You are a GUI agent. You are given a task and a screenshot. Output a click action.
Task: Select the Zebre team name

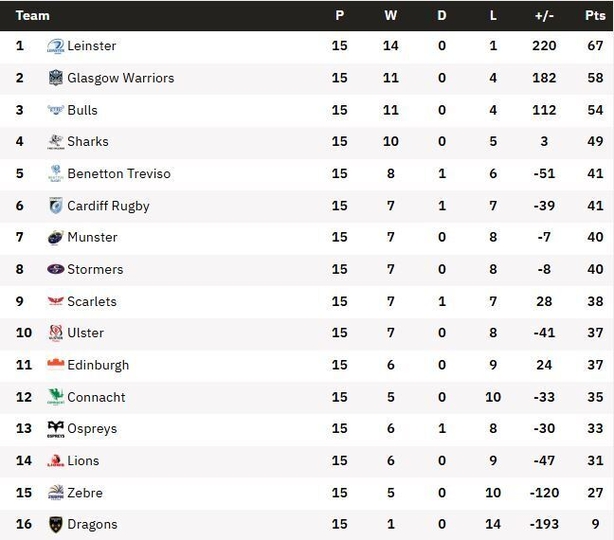pyautogui.click(x=85, y=493)
